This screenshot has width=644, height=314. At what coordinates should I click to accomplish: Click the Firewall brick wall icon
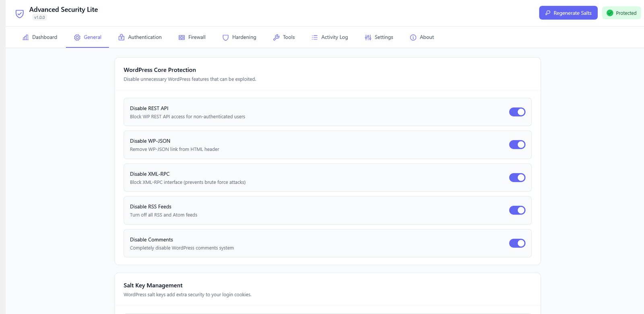(x=182, y=37)
